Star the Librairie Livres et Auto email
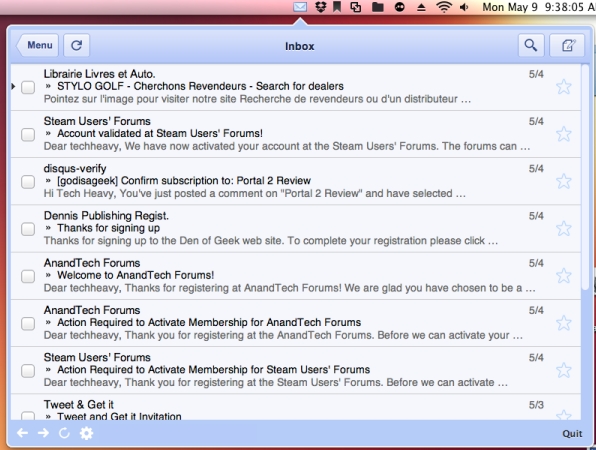Screen dimensions: 596x450 click(564, 87)
